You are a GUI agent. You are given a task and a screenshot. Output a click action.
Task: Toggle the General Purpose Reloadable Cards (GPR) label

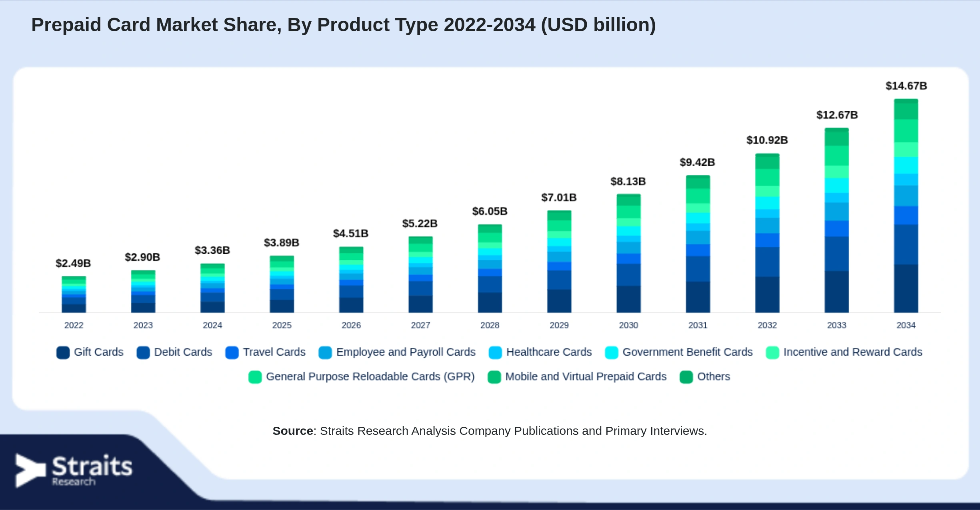pyautogui.click(x=370, y=377)
